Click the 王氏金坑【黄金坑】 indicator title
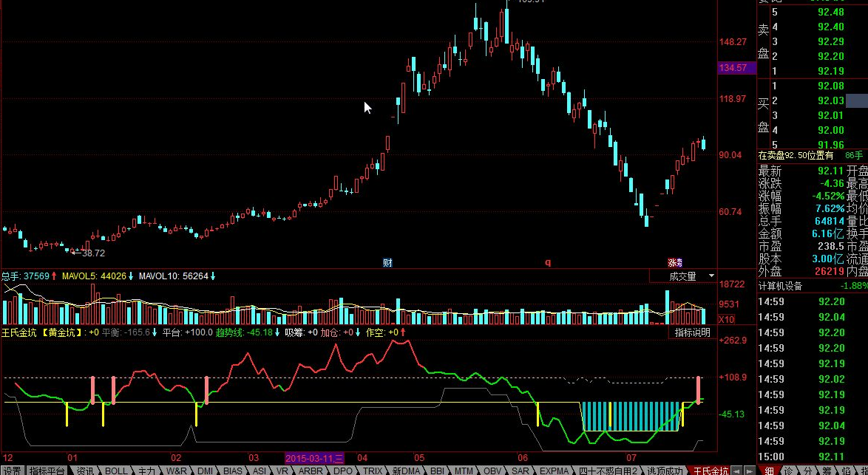Screen dimensions: 868x475 point(42,332)
